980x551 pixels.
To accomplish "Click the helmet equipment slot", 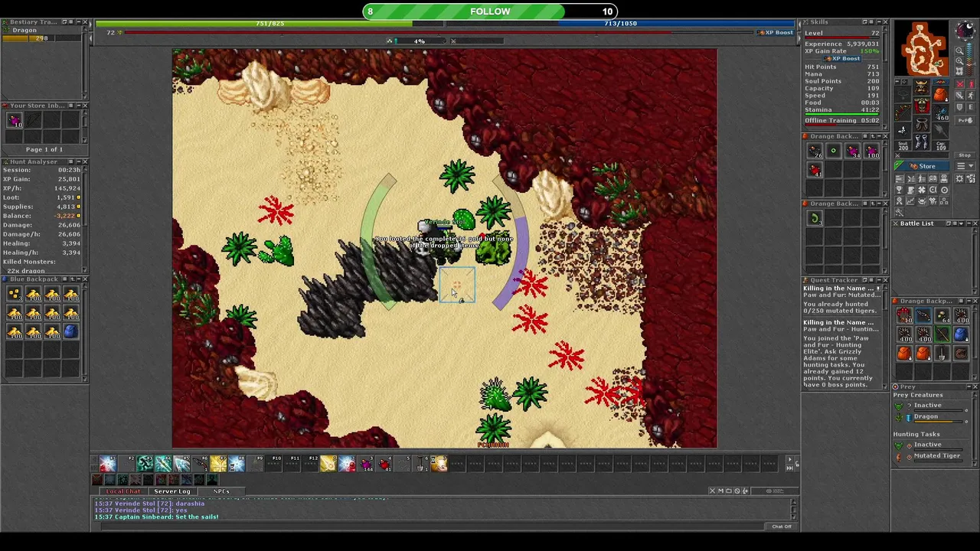I will 923,87.
